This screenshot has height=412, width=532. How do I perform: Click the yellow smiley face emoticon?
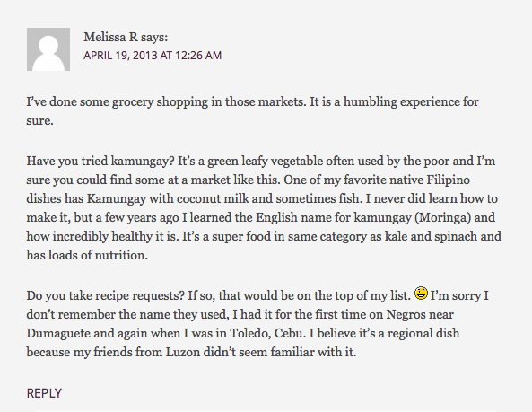tap(421, 294)
